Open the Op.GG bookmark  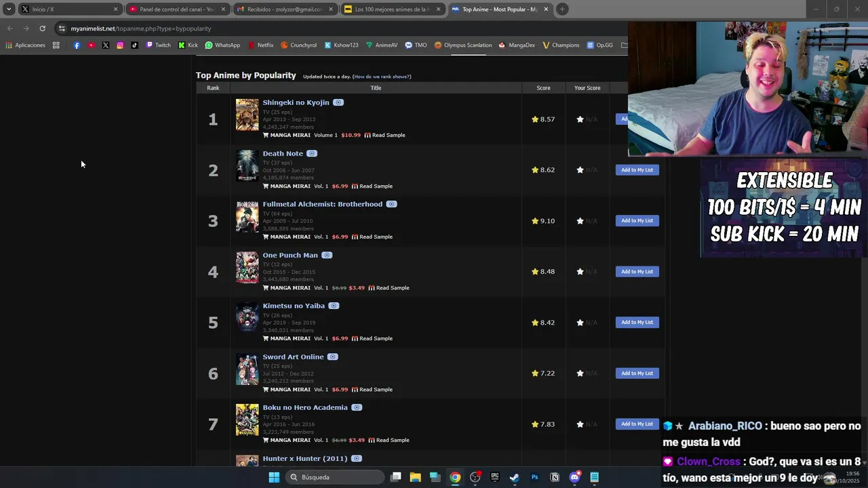(599, 45)
